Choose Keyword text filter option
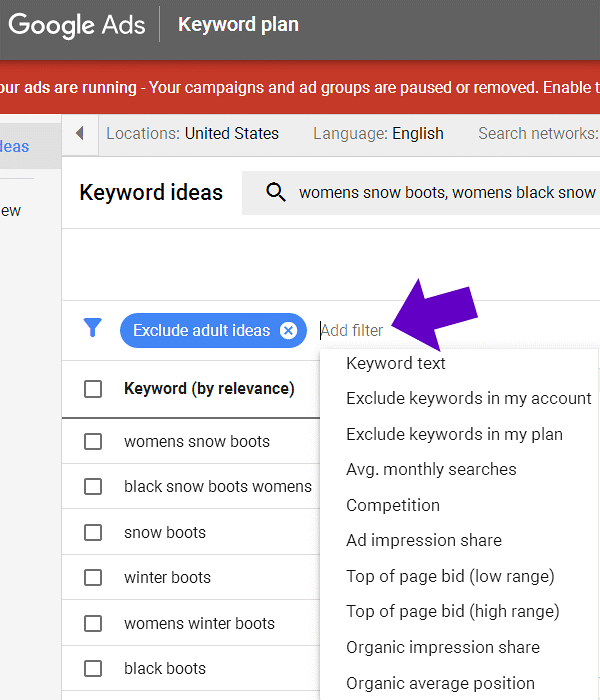 396,363
